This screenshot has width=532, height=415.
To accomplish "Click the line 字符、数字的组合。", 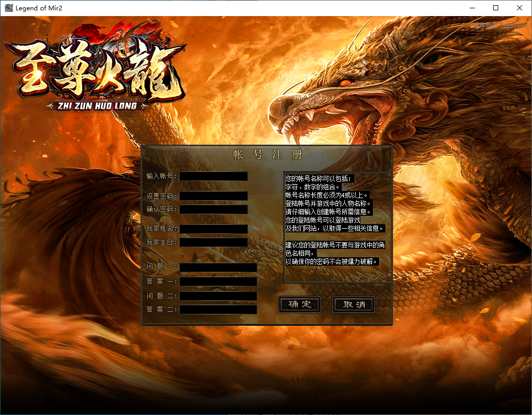I will pos(313,187).
